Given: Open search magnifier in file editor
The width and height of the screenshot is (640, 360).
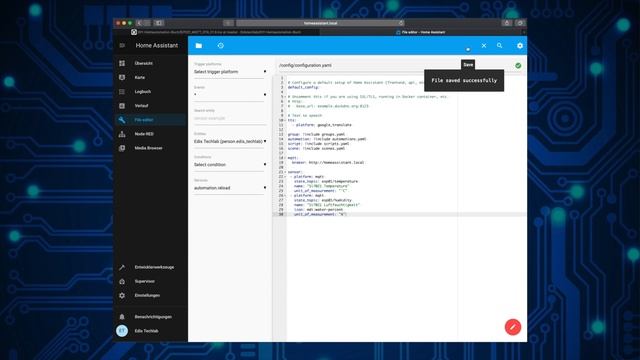Looking at the screenshot, I should tap(500, 46).
